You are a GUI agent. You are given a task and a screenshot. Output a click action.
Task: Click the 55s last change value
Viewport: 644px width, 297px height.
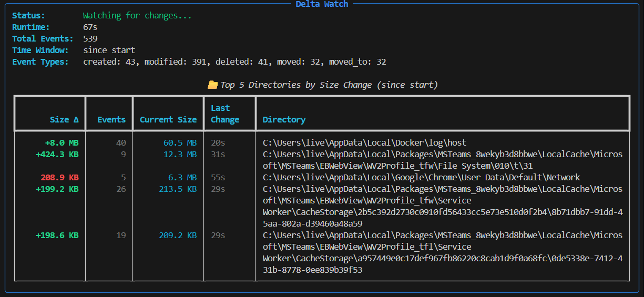coord(218,177)
